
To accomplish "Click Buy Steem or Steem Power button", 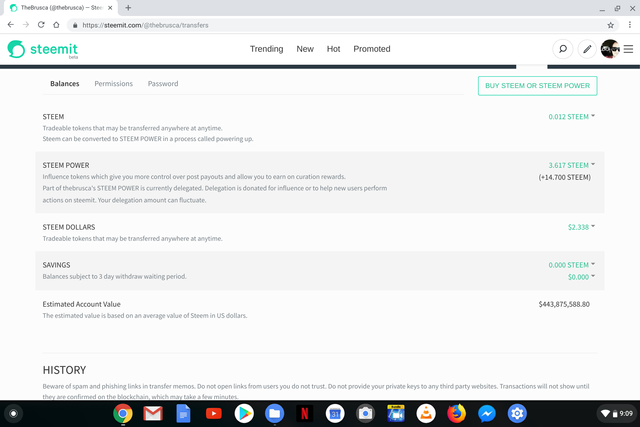I will point(538,86).
